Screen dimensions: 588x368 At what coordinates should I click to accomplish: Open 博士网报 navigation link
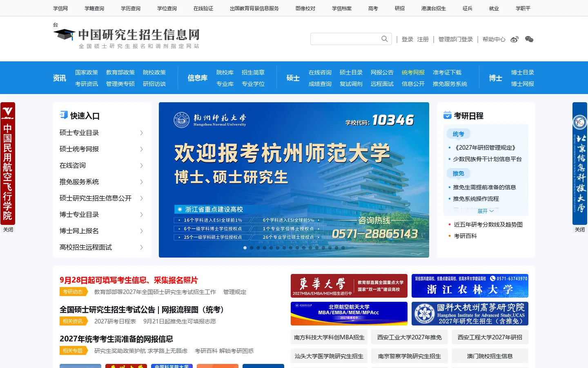(523, 84)
